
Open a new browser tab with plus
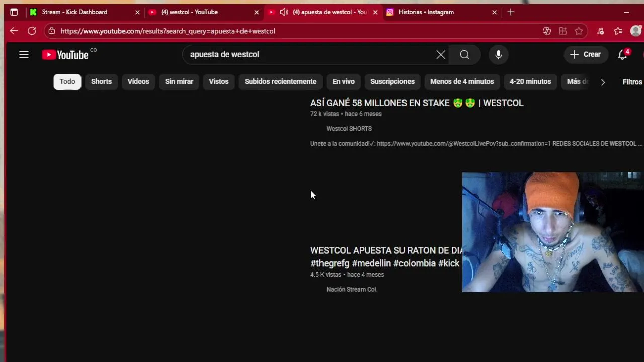[511, 12]
